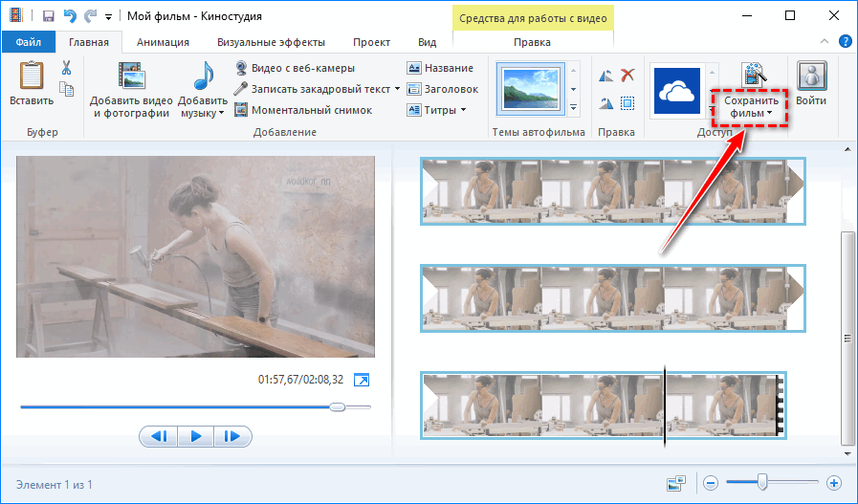Click the scissors Cut icon
The width and height of the screenshot is (858, 504).
pyautogui.click(x=67, y=68)
